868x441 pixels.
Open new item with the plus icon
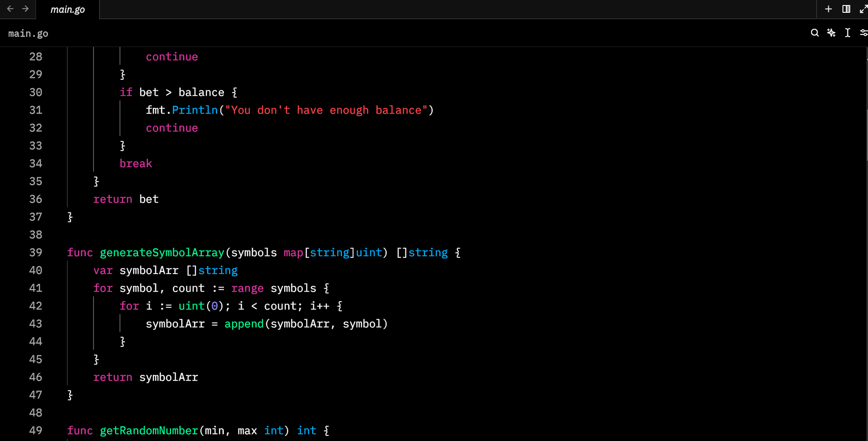pos(828,9)
